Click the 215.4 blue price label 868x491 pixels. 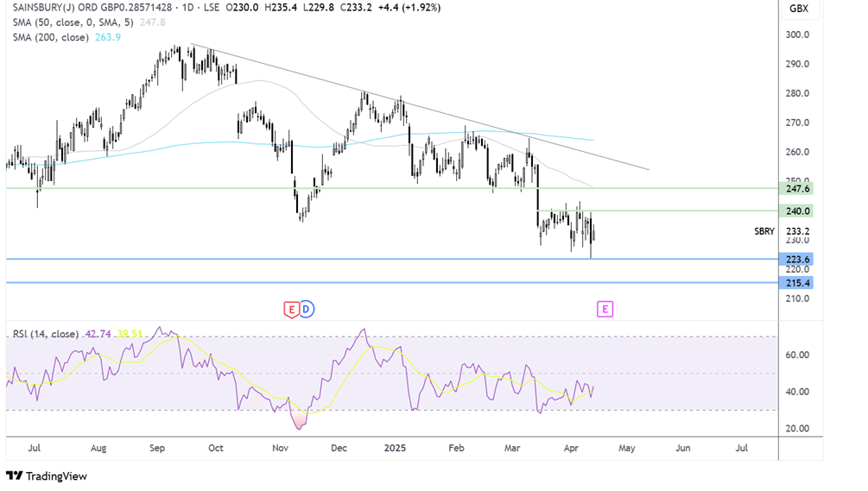tap(795, 283)
